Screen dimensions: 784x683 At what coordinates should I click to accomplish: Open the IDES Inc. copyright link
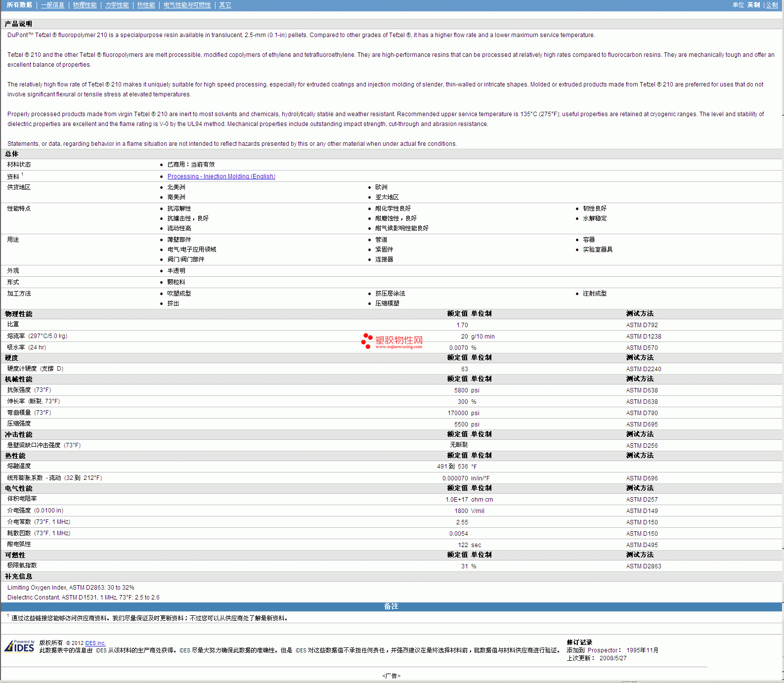pos(95,643)
